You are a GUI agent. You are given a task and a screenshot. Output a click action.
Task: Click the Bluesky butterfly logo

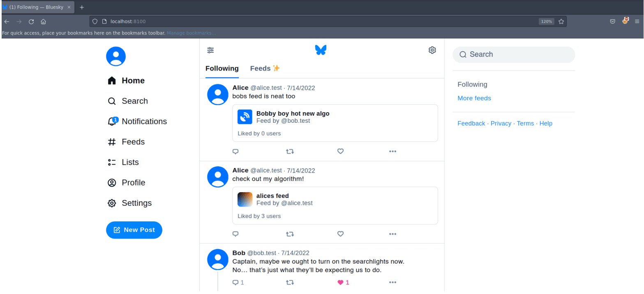click(x=321, y=50)
